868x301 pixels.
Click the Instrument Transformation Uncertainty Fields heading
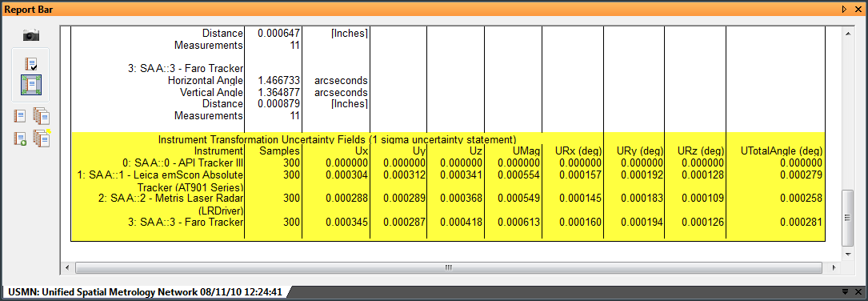click(337, 138)
